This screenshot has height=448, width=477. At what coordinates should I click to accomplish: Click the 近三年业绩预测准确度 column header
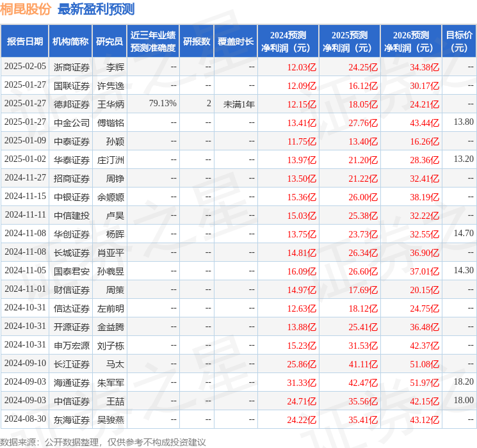153,42
